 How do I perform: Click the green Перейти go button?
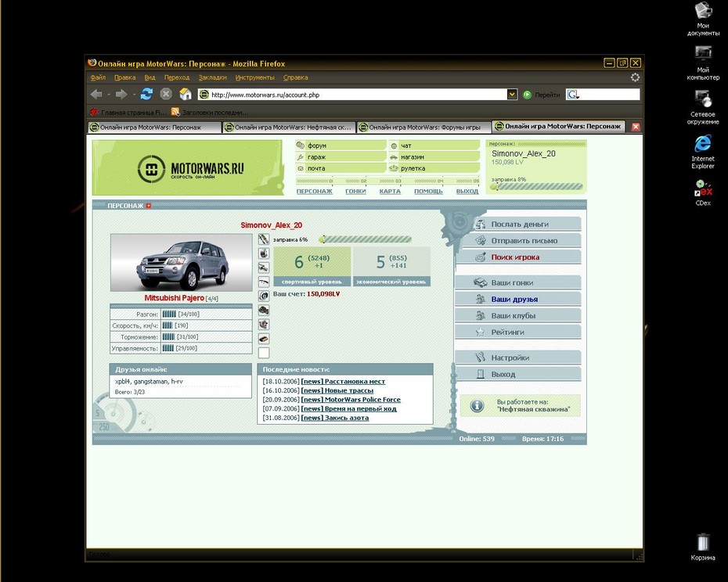click(x=542, y=95)
